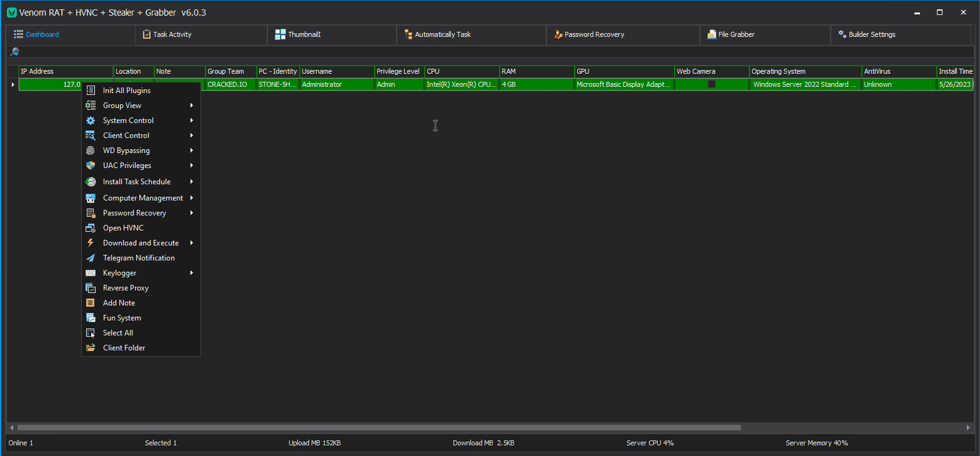This screenshot has height=456, width=980.
Task: Click the Telegram Notification paper plane icon
Action: [91, 258]
